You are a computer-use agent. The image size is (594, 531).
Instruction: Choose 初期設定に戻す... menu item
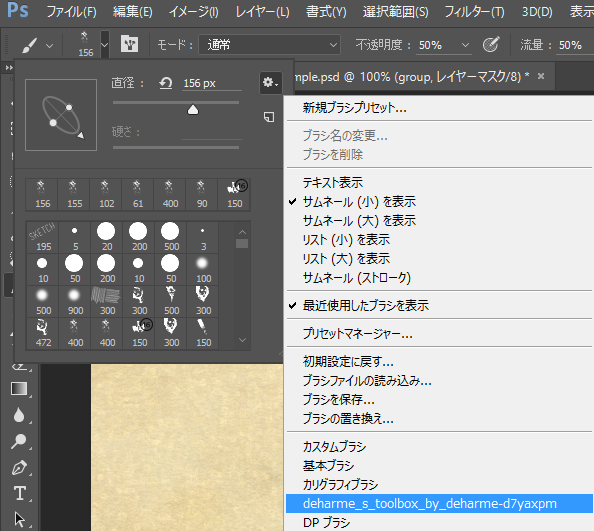[x=439, y=361]
